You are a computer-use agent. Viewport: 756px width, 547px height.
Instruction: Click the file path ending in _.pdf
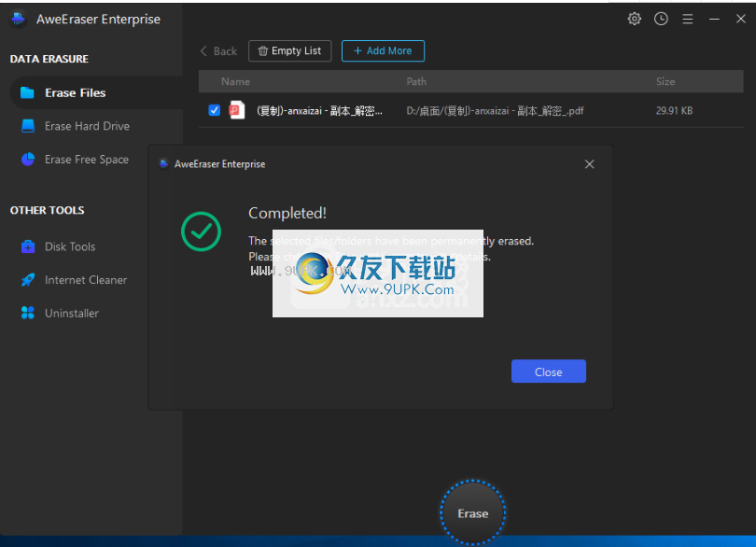(495, 111)
